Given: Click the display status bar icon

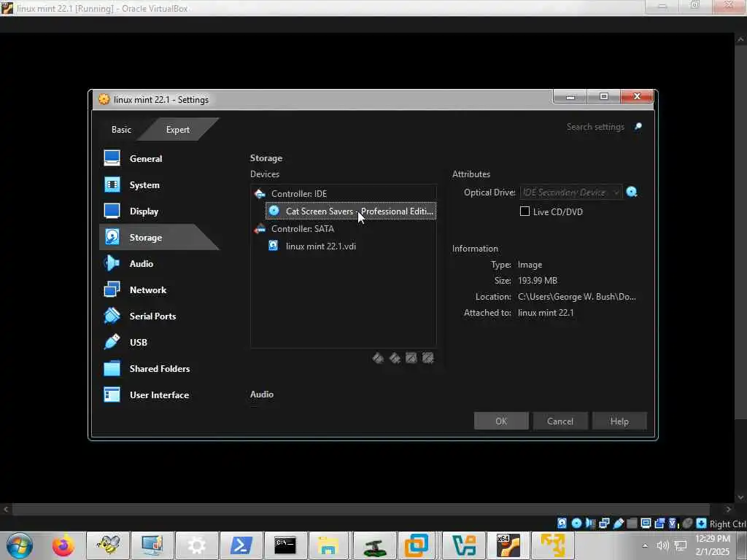Looking at the screenshot, I should 646,524.
